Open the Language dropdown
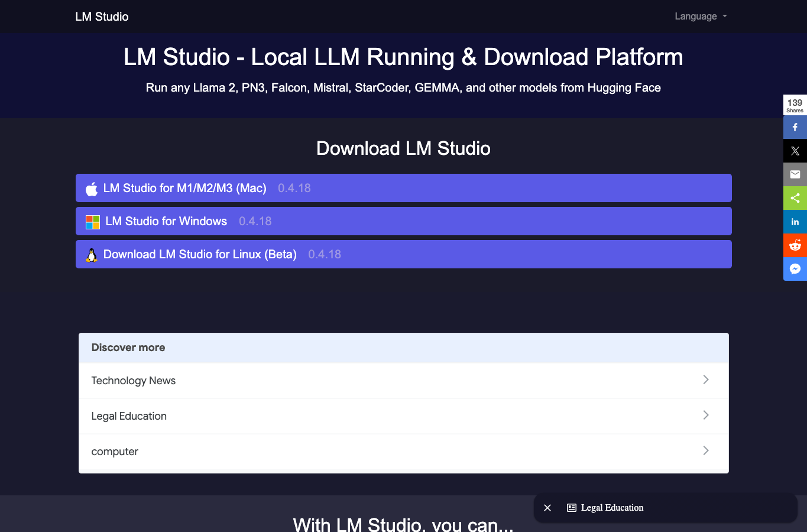Viewport: 807px width, 532px height. click(x=701, y=17)
